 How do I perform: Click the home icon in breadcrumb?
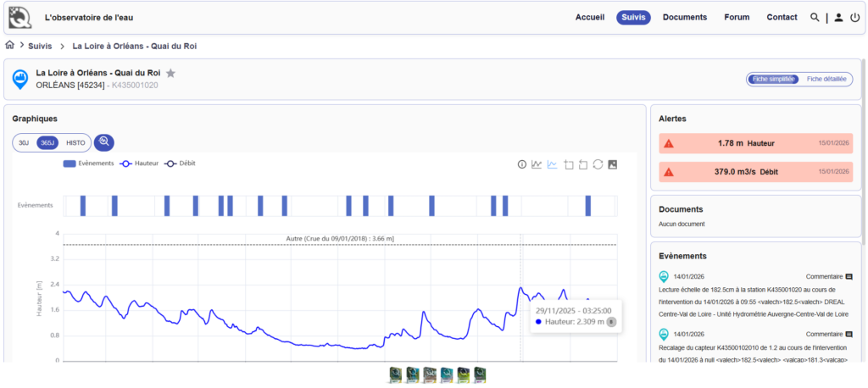click(10, 45)
